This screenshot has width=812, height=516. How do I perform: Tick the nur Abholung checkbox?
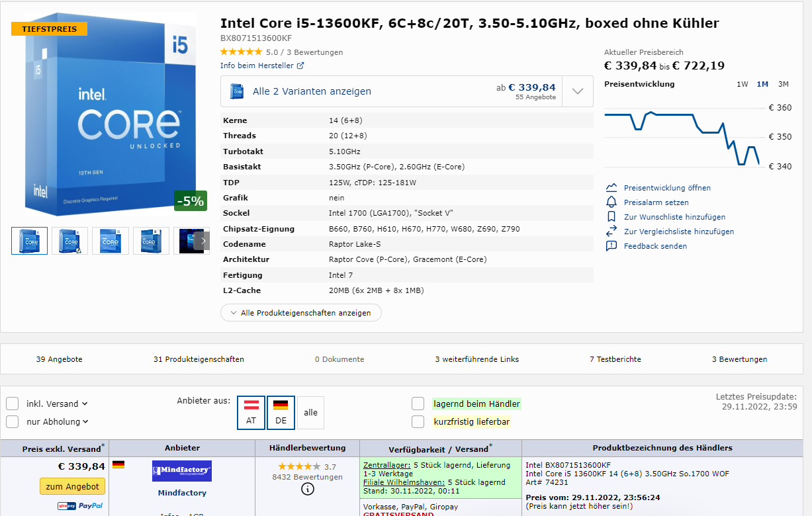[13, 421]
